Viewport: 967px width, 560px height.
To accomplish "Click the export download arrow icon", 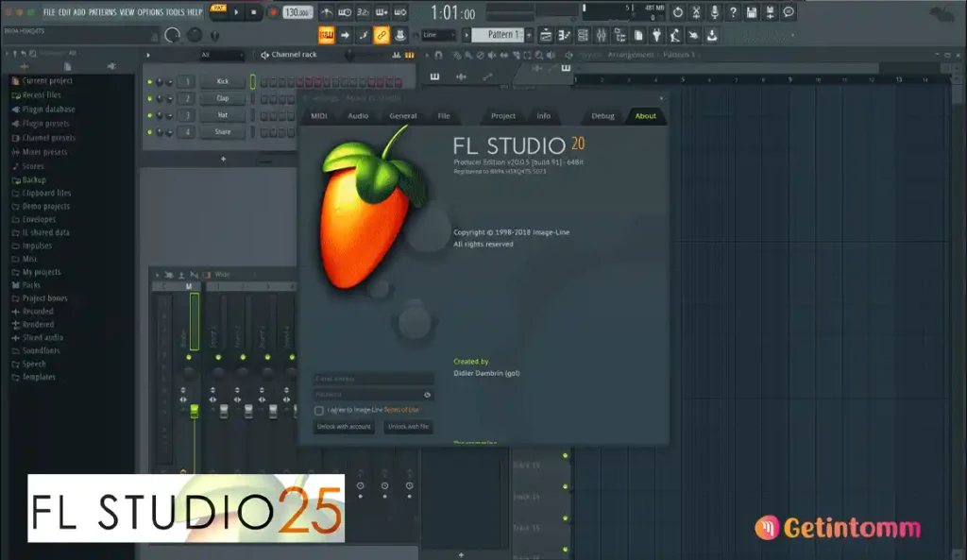I will 712,35.
